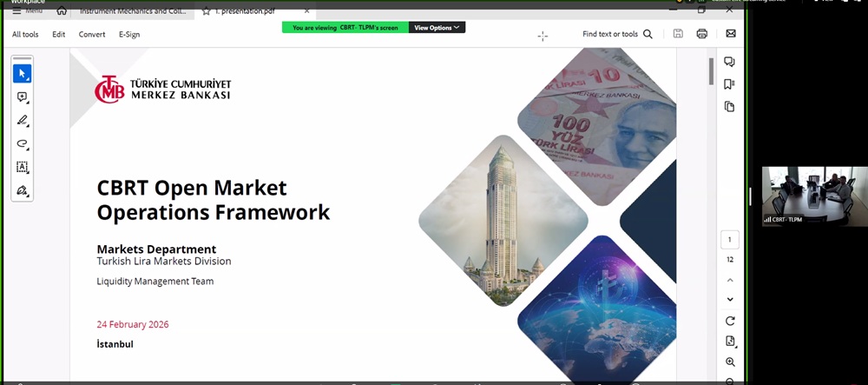Choose the add comment tool
Image resolution: width=868 pixels, height=385 pixels.
[x=23, y=97]
